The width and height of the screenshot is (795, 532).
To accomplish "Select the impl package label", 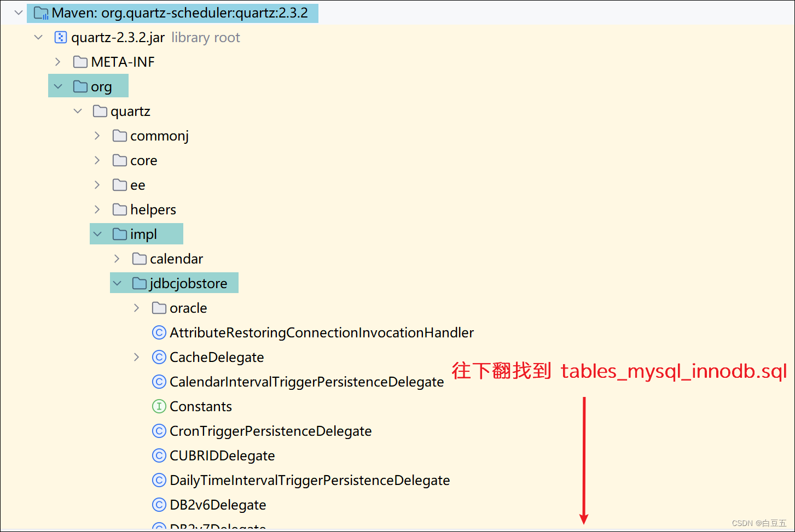I will 144,235.
